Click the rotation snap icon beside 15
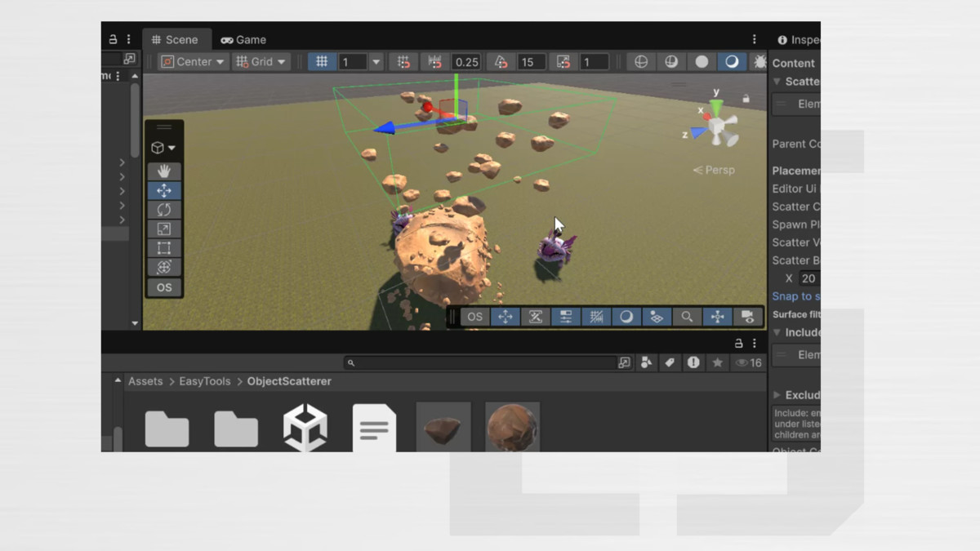Viewport: 980px width, 551px height. pos(501,62)
